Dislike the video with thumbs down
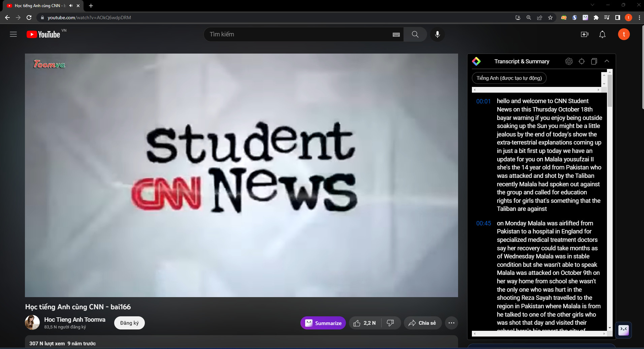This screenshot has width=644, height=349. click(x=390, y=323)
